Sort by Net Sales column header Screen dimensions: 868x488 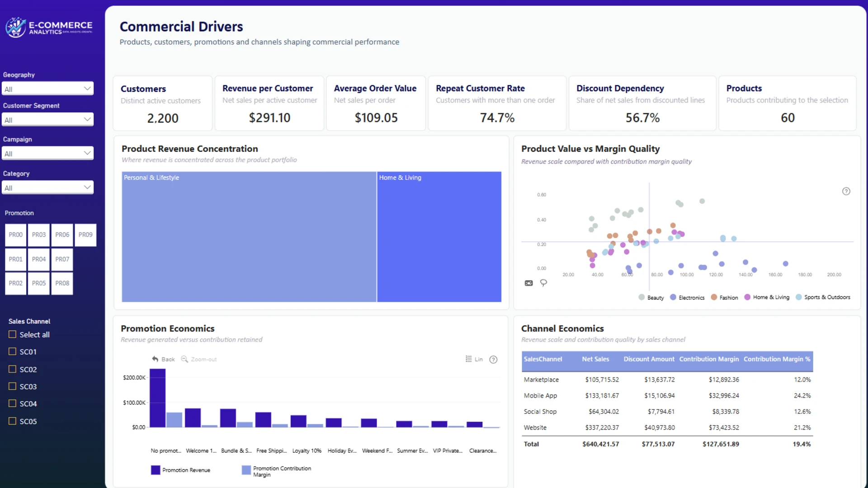(x=595, y=359)
